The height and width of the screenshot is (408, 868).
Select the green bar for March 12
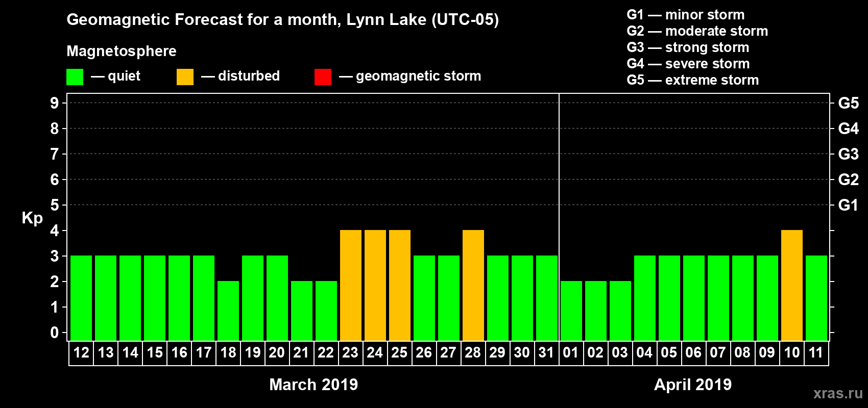coord(81,298)
